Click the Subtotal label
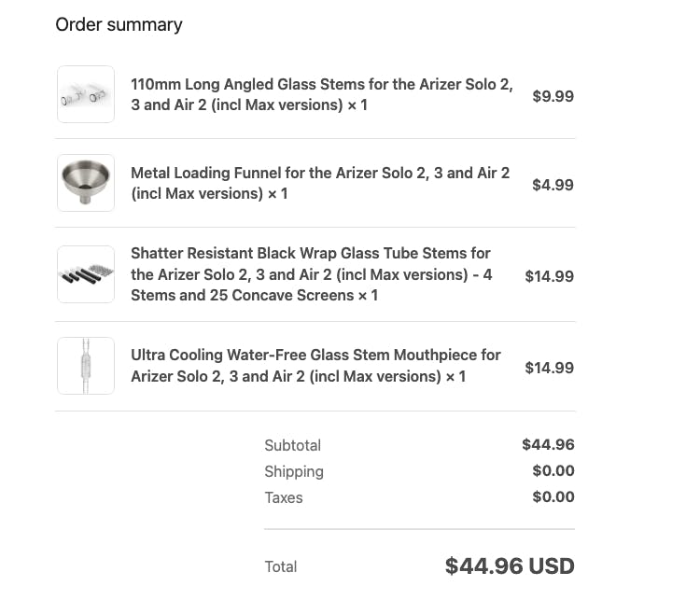The height and width of the screenshot is (614, 700). click(x=292, y=445)
